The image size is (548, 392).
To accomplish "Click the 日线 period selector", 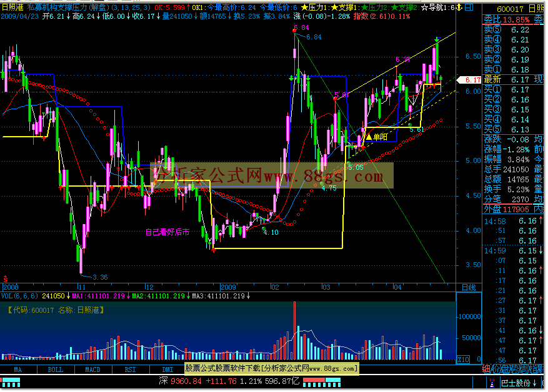I will 469,288.
